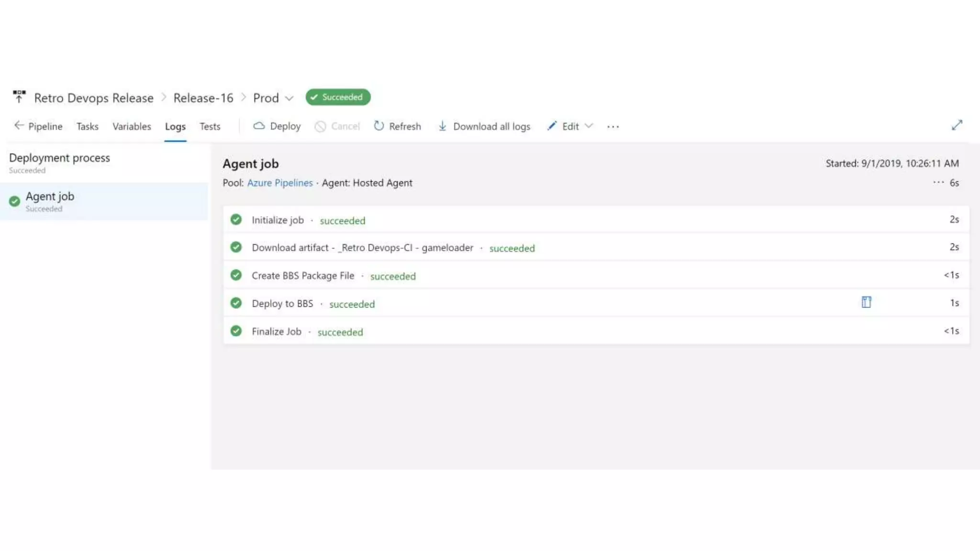Click the Download all logs arrow icon
The width and height of the screenshot is (980, 551).
(443, 126)
